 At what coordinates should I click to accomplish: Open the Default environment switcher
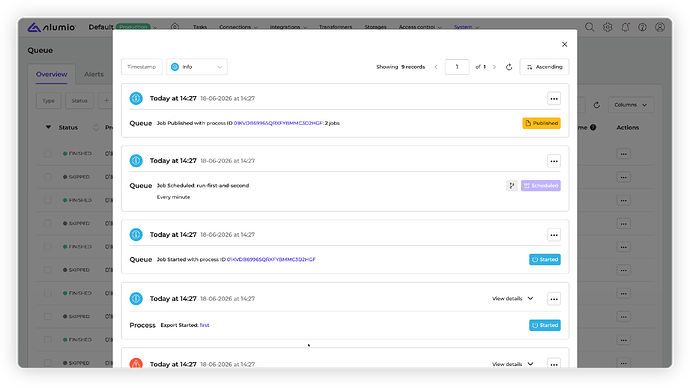(123, 27)
